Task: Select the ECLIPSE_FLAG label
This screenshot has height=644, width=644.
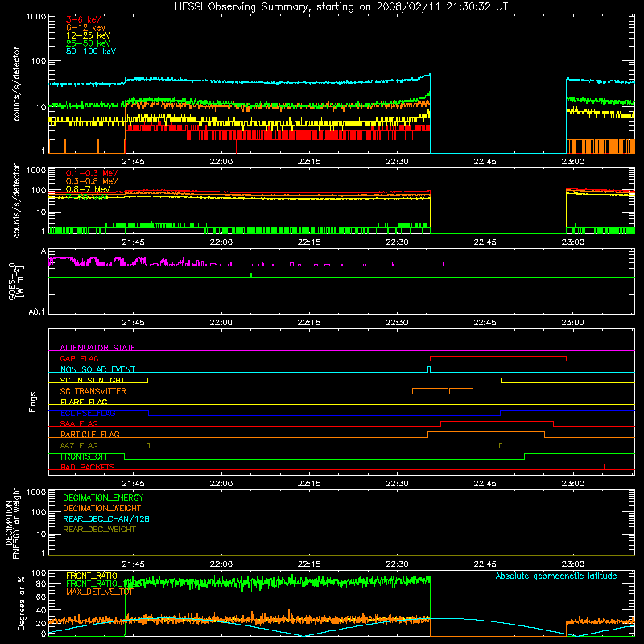Action: pos(88,413)
